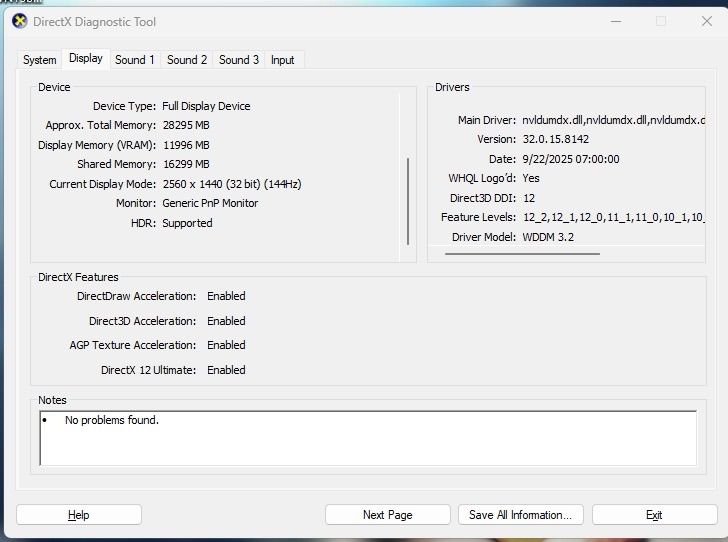Switch to the System tab
728x542 pixels.
point(40,60)
